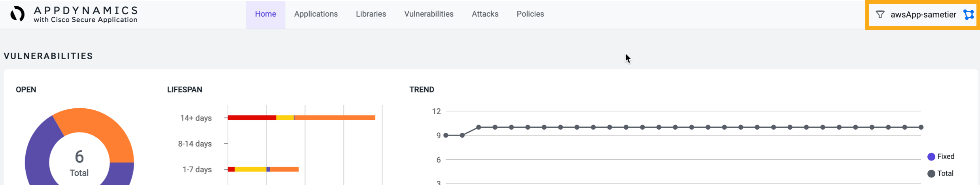Click yellow segment of 1-7 days bar

(x=250, y=169)
